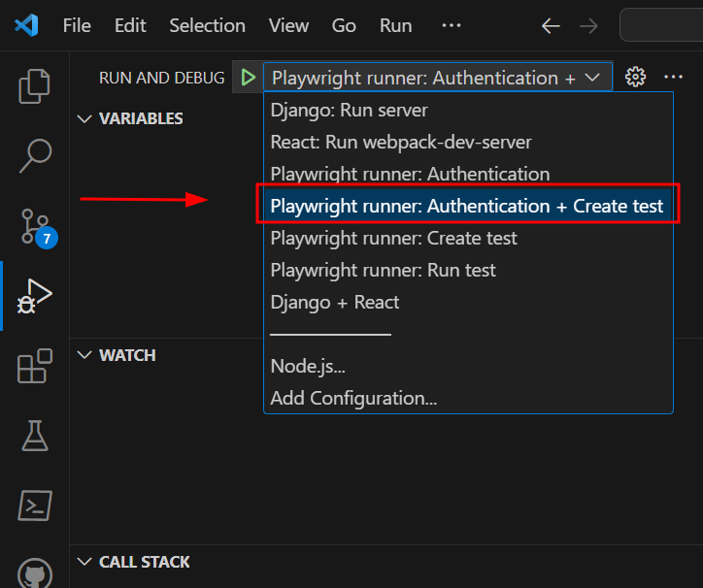Screen dimensions: 703x588
Task: Open the Testing flask icon
Action: [35, 435]
